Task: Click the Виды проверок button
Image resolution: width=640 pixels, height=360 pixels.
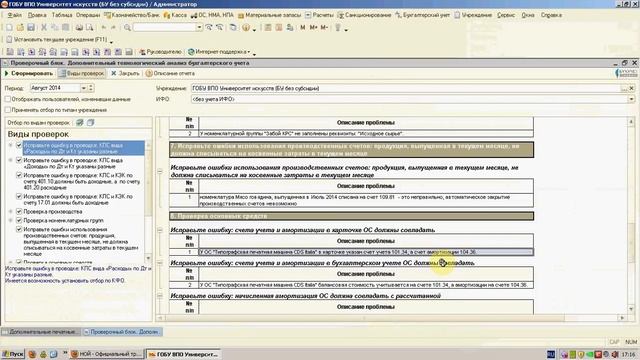Action: 82,73
